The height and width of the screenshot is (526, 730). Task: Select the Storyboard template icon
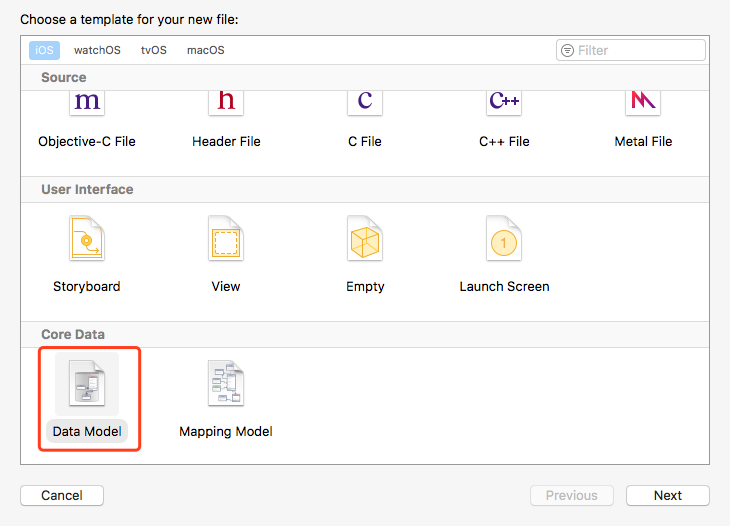(x=87, y=238)
